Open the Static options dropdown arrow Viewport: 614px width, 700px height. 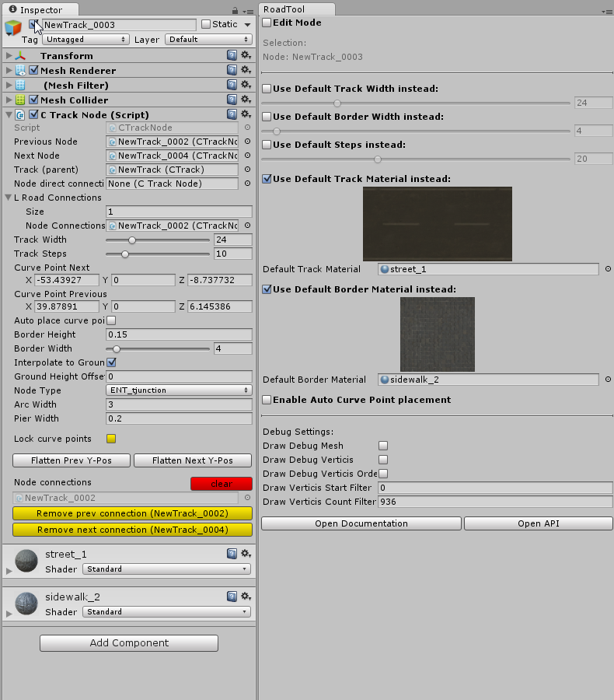[x=248, y=25]
